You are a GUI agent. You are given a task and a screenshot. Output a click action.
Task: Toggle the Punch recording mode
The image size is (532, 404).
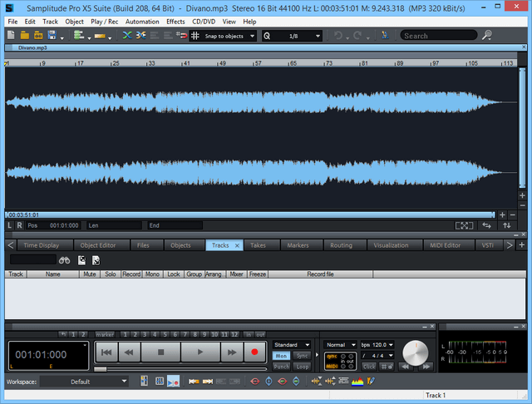tap(282, 366)
